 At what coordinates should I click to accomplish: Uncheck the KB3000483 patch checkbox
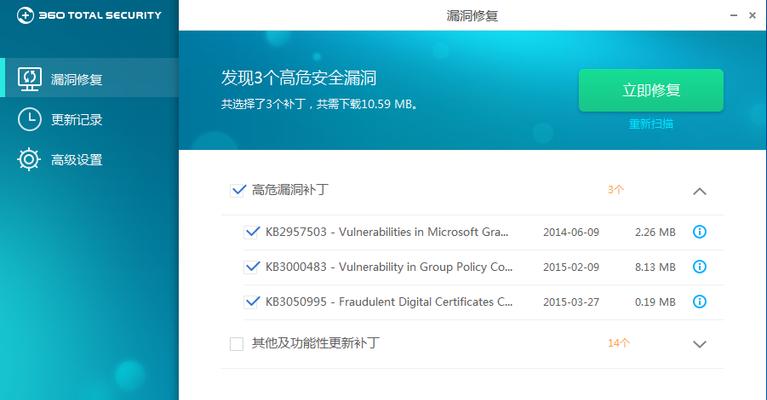pyautogui.click(x=251, y=267)
